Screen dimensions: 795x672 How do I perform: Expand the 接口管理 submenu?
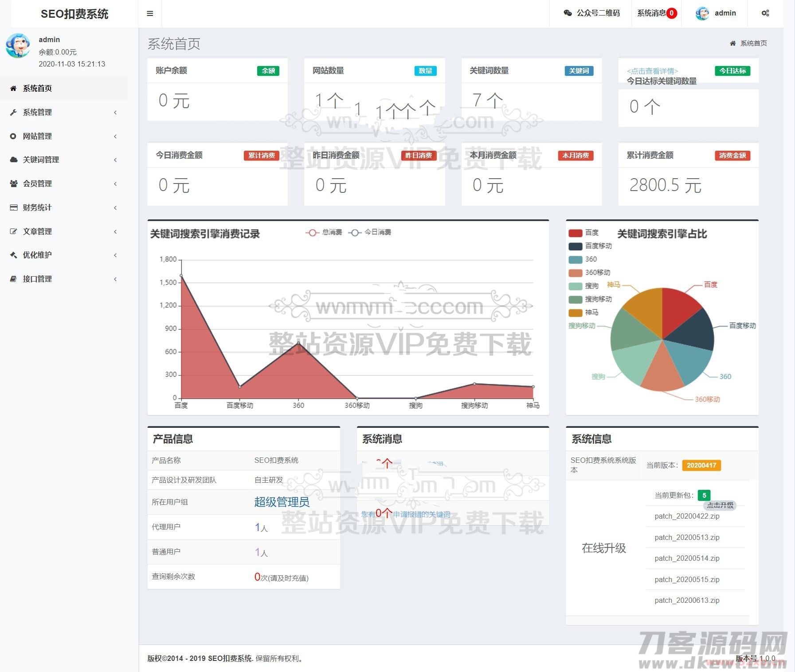click(38, 279)
